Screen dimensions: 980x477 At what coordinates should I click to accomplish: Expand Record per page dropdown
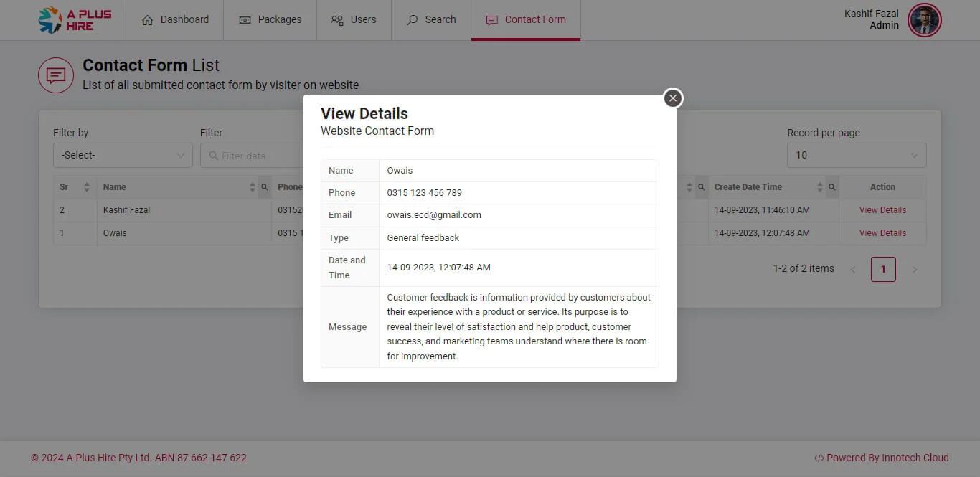coord(856,155)
